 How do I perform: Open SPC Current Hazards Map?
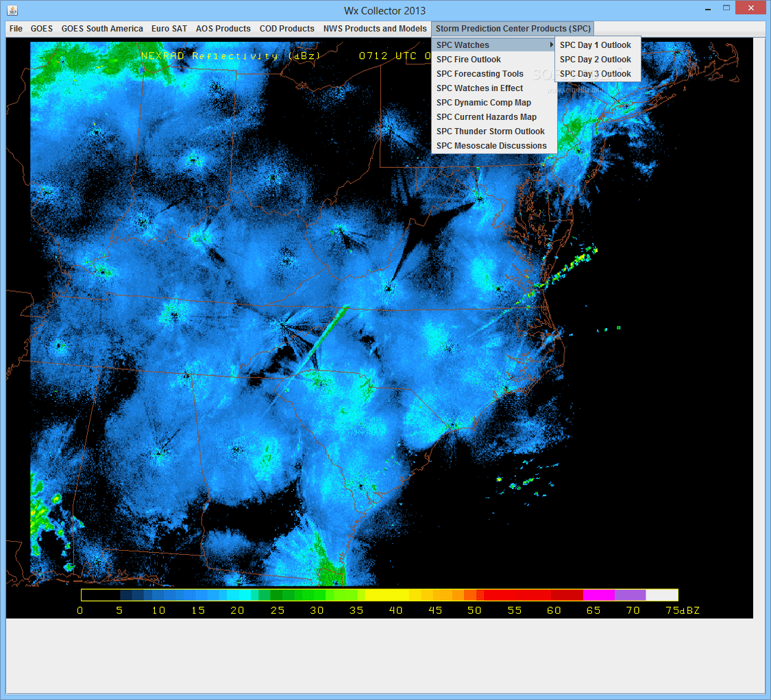[493, 117]
